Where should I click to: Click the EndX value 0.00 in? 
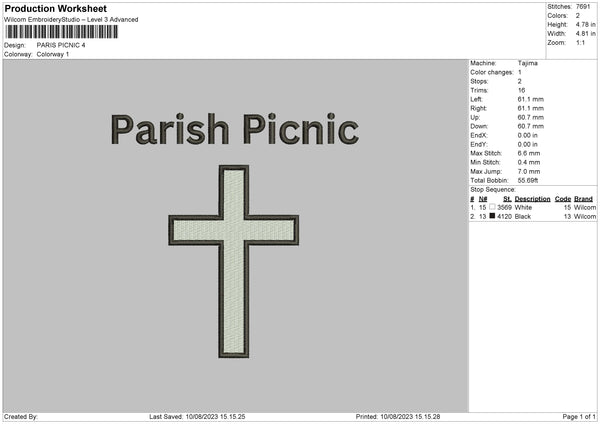click(x=528, y=135)
